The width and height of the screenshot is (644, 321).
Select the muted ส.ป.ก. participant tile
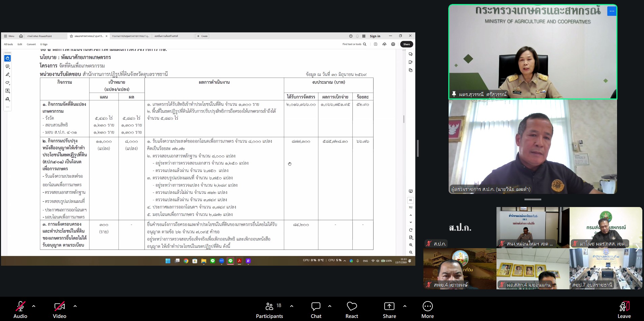(x=460, y=228)
